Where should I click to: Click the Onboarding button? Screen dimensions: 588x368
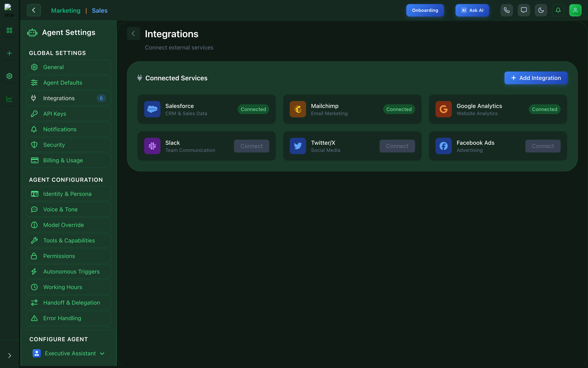coord(425,10)
